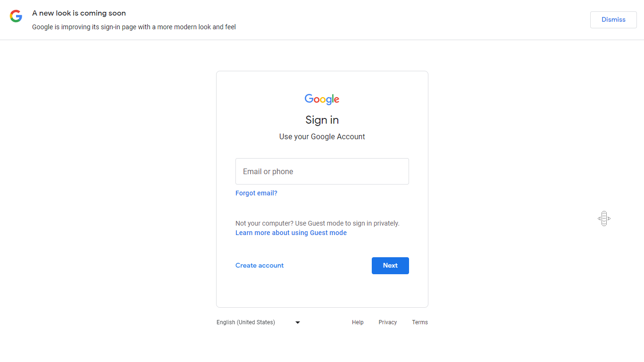Click the colorful Google logo above Sign in
The width and height of the screenshot is (644, 362).
(322, 99)
